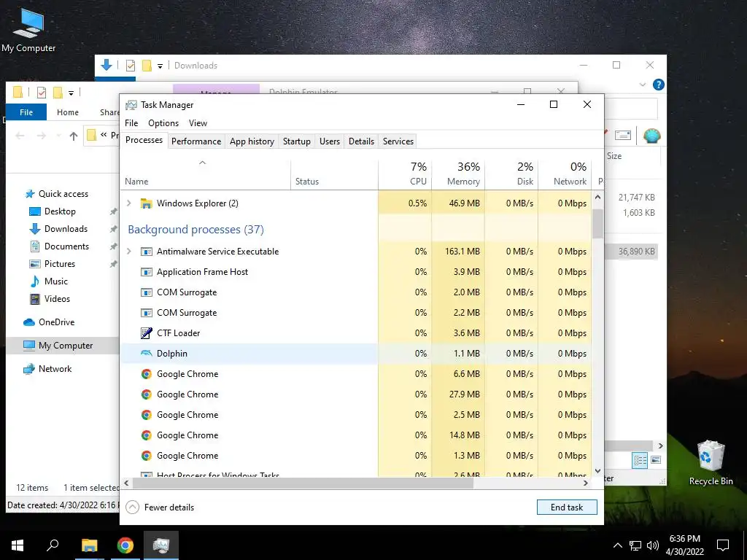Click the Background processes (37) heading
Viewport: 747px width, 560px height.
point(196,230)
